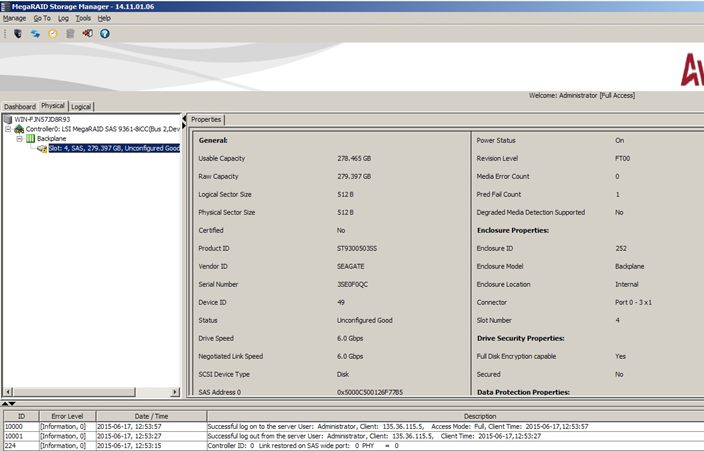The image size is (704, 451).
Task: Click the left-pointing panel collapse arrow
Action: point(184,118)
